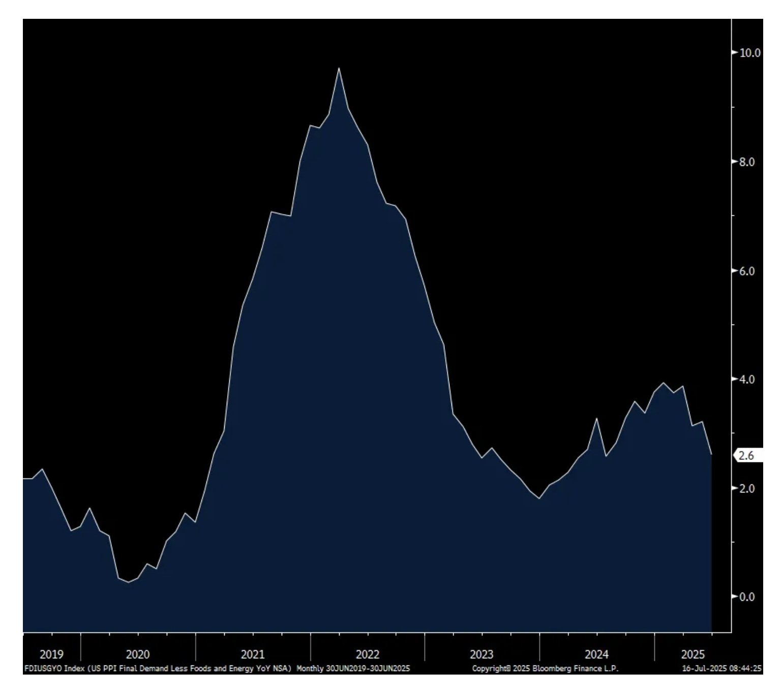Click the final data point on line

pyautogui.click(x=711, y=454)
